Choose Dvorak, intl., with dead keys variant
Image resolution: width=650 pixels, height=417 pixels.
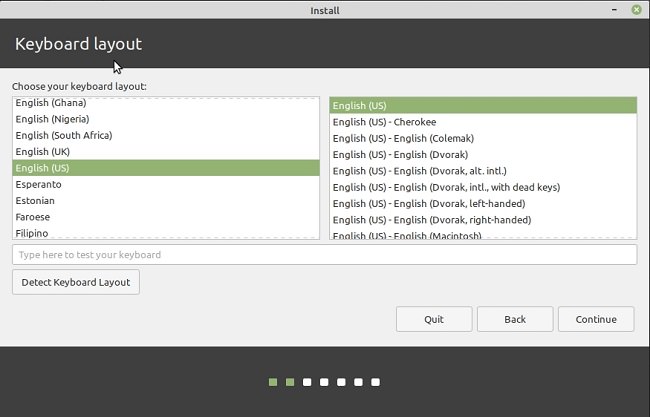[x=483, y=187]
